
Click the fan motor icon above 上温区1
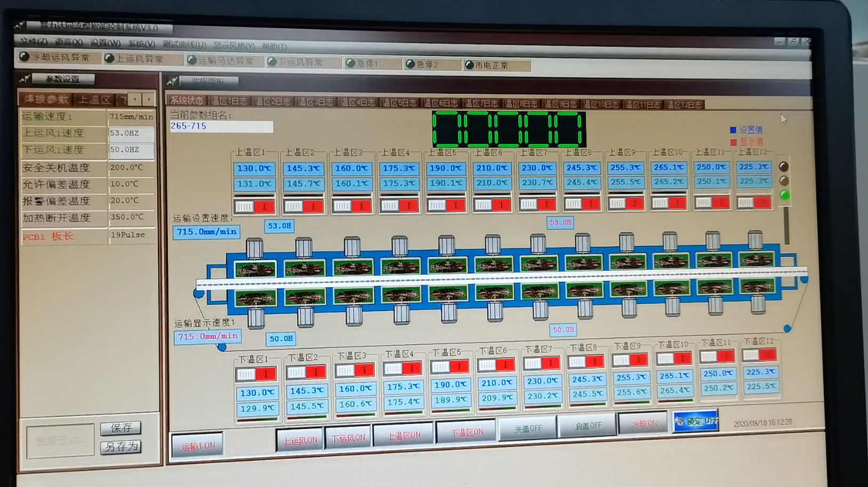point(254,248)
